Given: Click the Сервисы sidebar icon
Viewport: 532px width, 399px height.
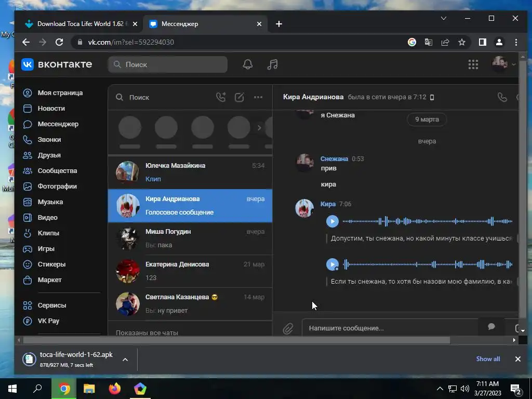Looking at the screenshot, I should pos(28,305).
